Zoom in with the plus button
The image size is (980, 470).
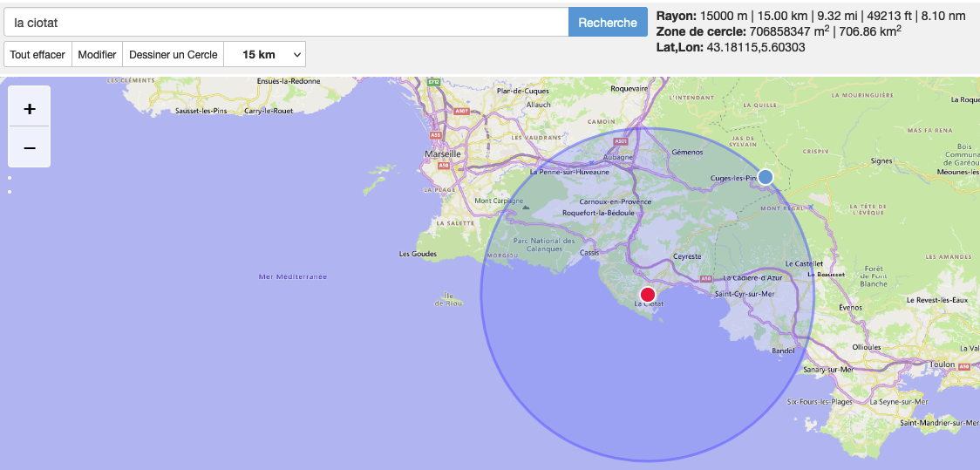[29, 109]
